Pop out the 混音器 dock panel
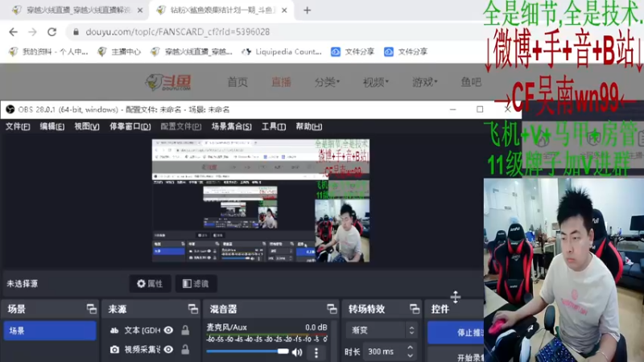644x362 pixels. 332,309
